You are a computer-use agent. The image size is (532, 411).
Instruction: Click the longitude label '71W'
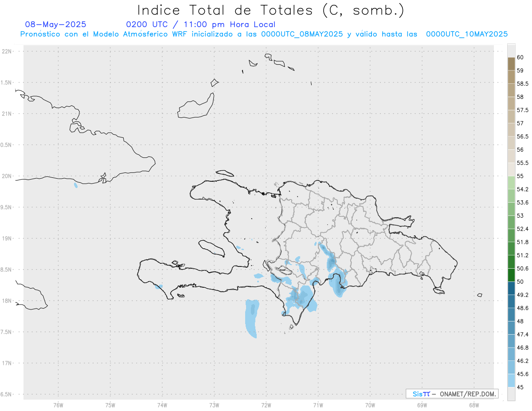(318, 405)
